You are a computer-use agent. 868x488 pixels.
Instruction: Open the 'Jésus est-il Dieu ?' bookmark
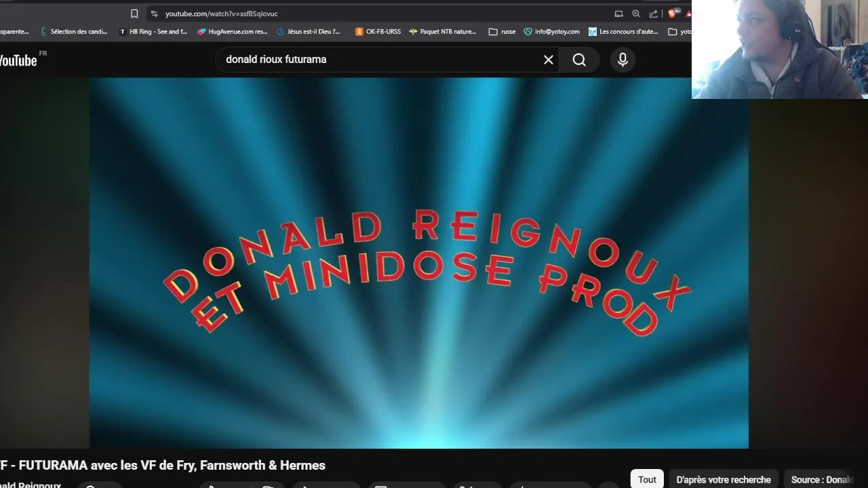(x=309, y=31)
